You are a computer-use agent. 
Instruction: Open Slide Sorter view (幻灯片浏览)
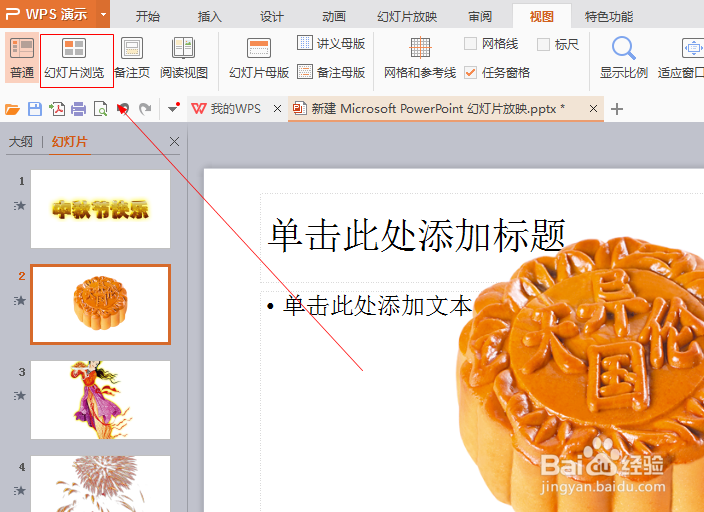coord(74,59)
